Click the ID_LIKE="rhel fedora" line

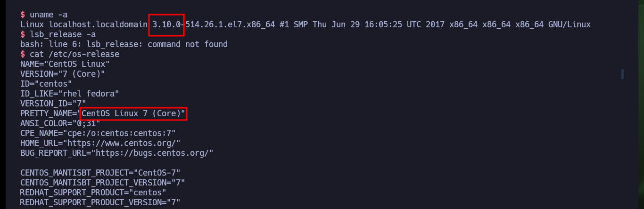tap(70, 93)
